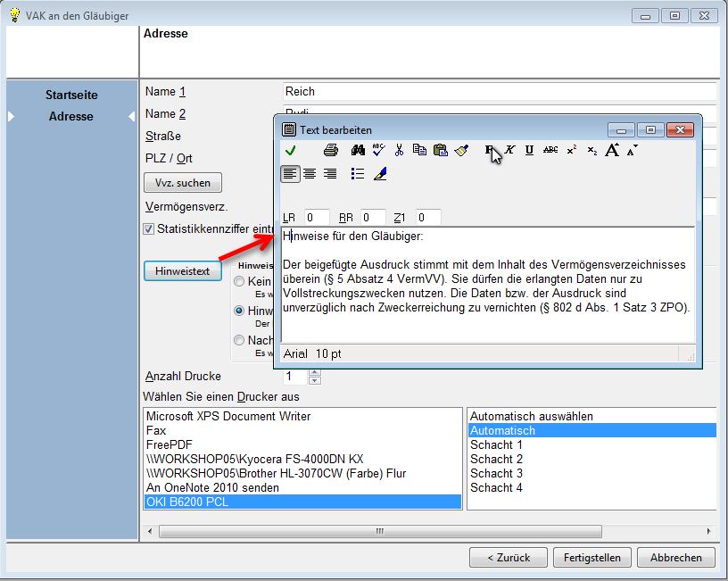Open the Startseite page in sidebar

tap(71, 95)
